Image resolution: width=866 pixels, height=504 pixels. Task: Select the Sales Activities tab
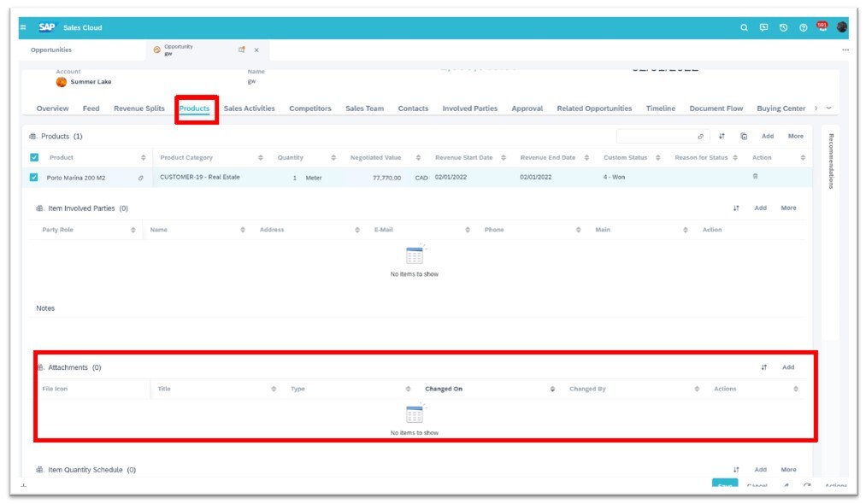[x=249, y=108]
